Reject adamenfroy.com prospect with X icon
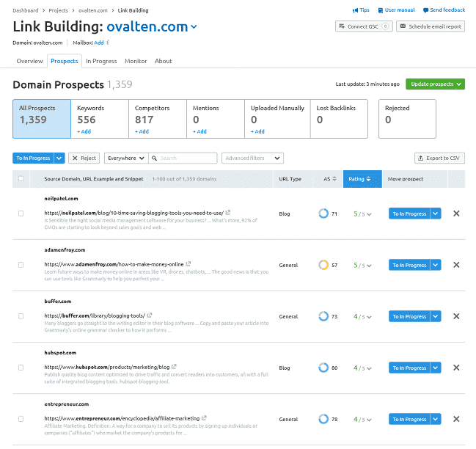This screenshot has width=476, height=449. (x=456, y=265)
